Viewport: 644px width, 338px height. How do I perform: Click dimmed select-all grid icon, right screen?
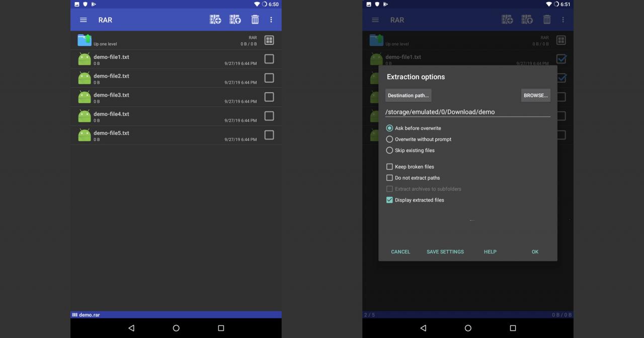561,40
